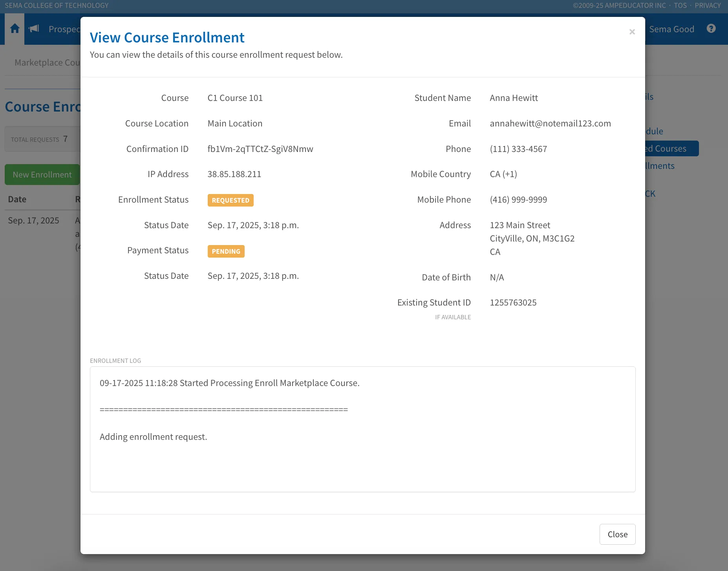Click the PENDING payment status badge
728x571 pixels.
(x=226, y=251)
